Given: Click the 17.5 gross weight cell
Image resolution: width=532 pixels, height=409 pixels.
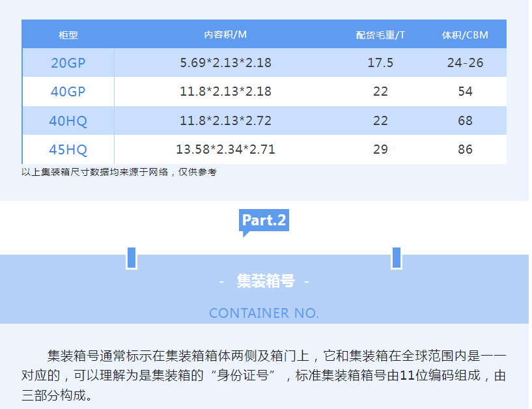Looking at the screenshot, I should pyautogui.click(x=380, y=63).
